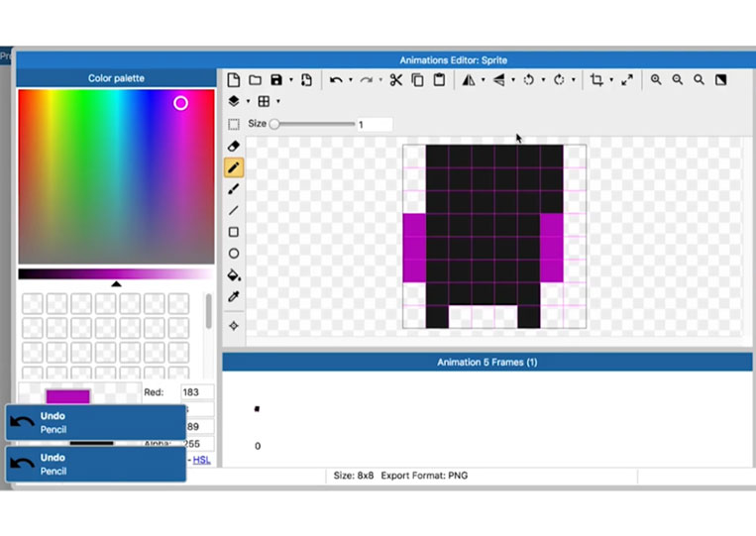Expand the save options dropdown arrow
This screenshot has width=756, height=536.
coord(290,80)
